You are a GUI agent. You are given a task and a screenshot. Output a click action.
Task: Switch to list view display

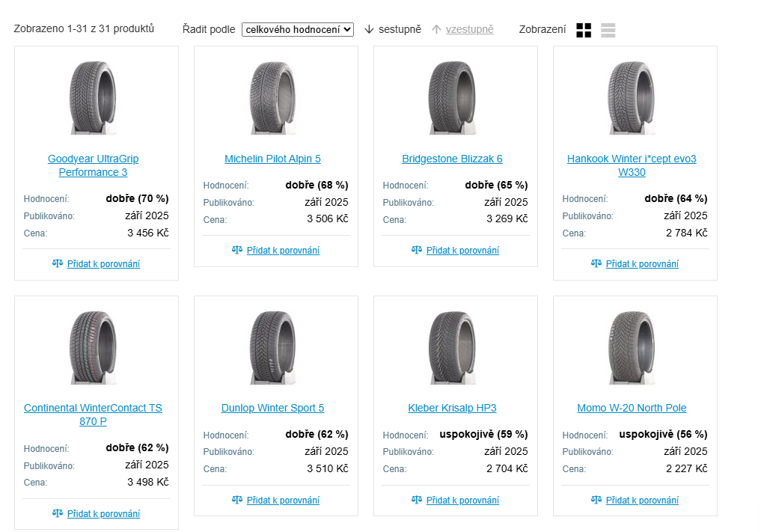pos(608,30)
